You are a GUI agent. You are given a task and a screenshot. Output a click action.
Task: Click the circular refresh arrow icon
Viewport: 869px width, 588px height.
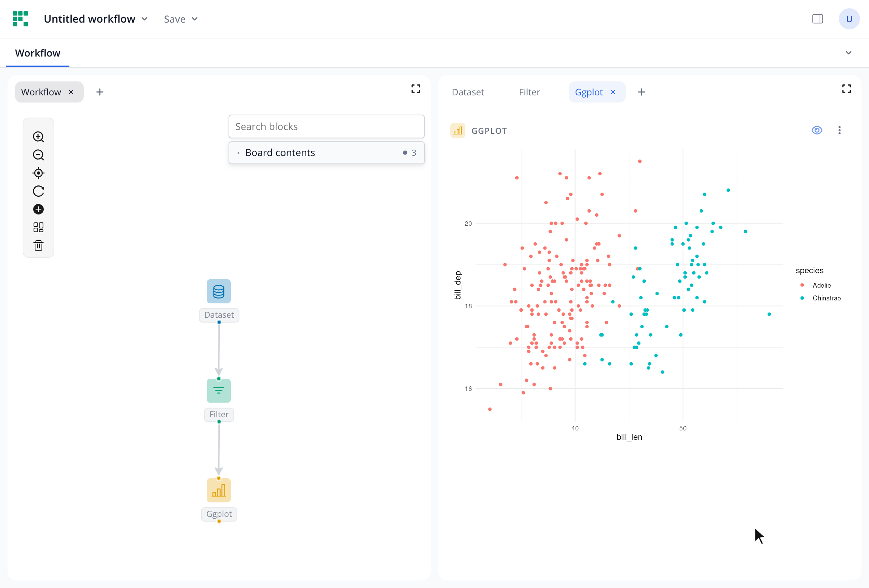tap(38, 191)
